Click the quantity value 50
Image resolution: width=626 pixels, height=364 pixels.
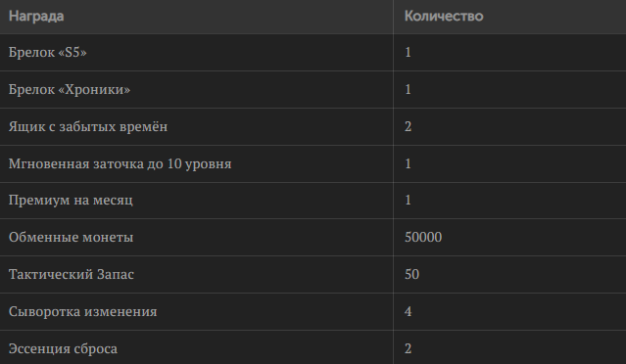412,274
